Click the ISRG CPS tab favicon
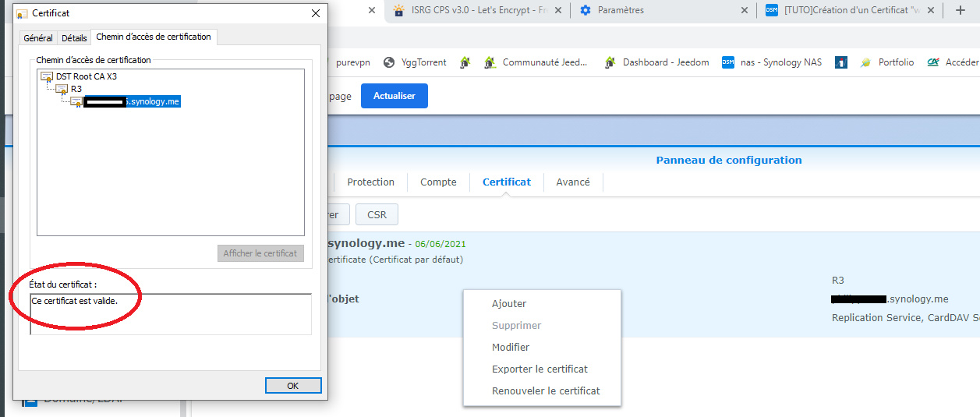The height and width of the screenshot is (417, 980). click(x=399, y=10)
